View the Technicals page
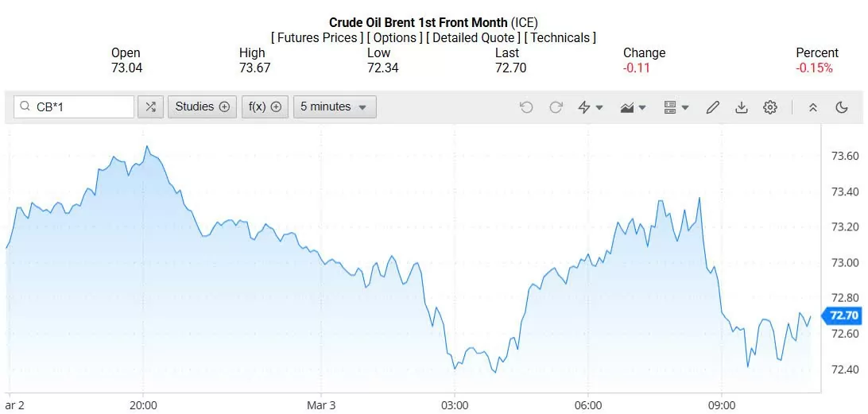Image resolution: width=868 pixels, height=414 pixels. coord(560,37)
